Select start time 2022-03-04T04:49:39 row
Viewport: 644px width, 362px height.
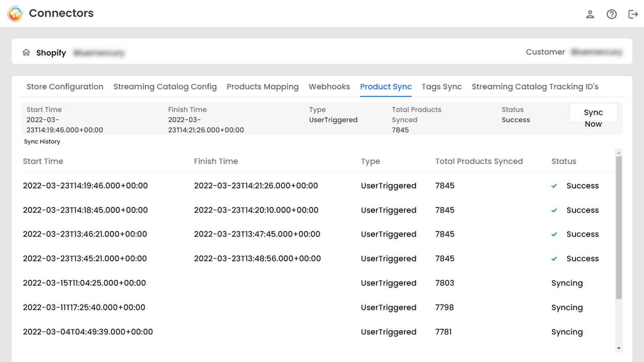(88, 332)
